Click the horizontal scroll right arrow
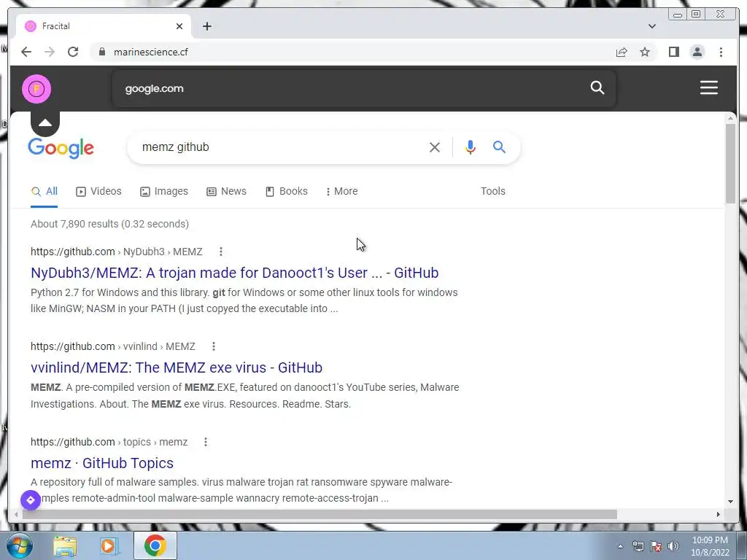This screenshot has height=560, width=747. [719, 514]
